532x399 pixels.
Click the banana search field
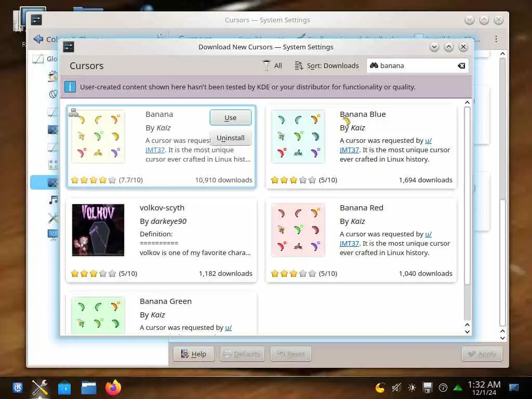click(417, 65)
